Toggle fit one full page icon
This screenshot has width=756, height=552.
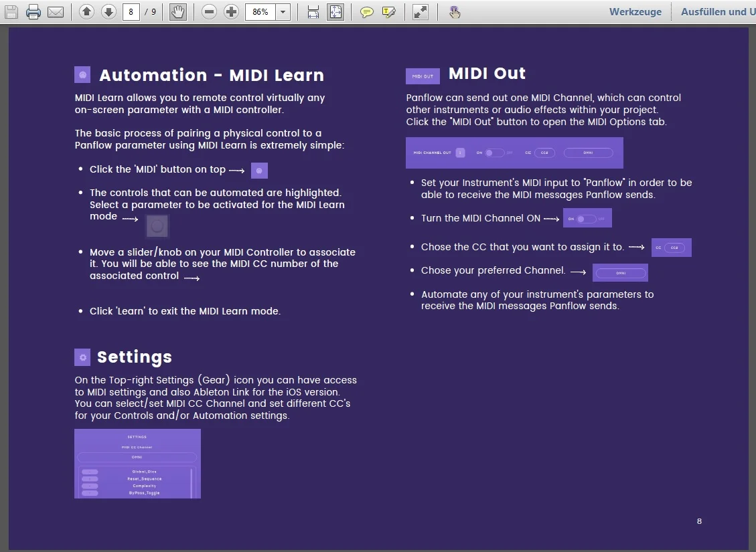coord(335,11)
